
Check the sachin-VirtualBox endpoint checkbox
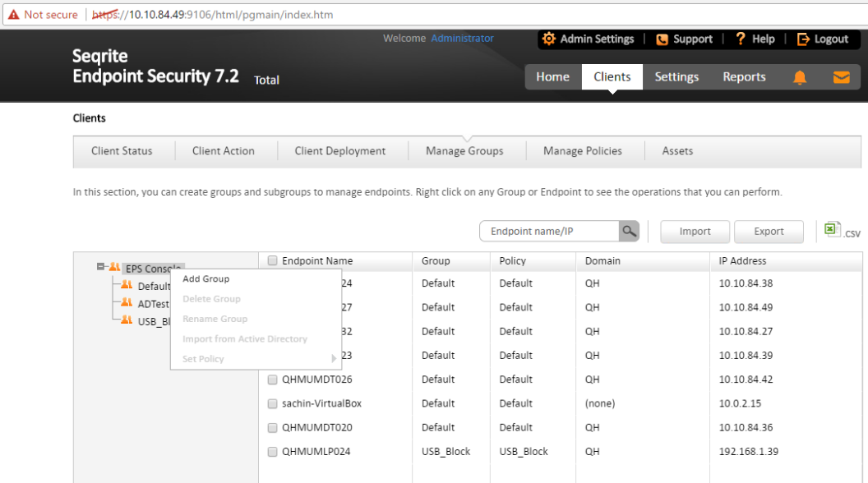coord(272,404)
